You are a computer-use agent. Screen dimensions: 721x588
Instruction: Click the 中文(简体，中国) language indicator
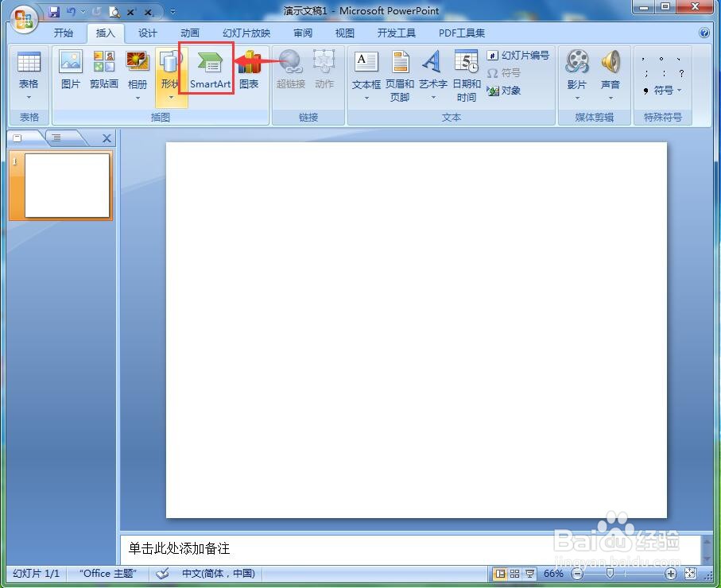tap(219, 574)
